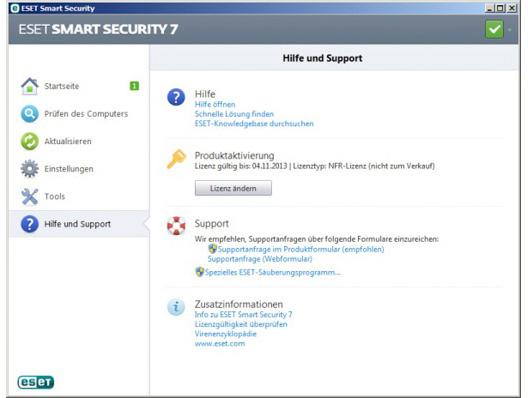This screenshot has width=528, height=398.
Task: Click the Startseite house icon
Action: (x=30, y=86)
